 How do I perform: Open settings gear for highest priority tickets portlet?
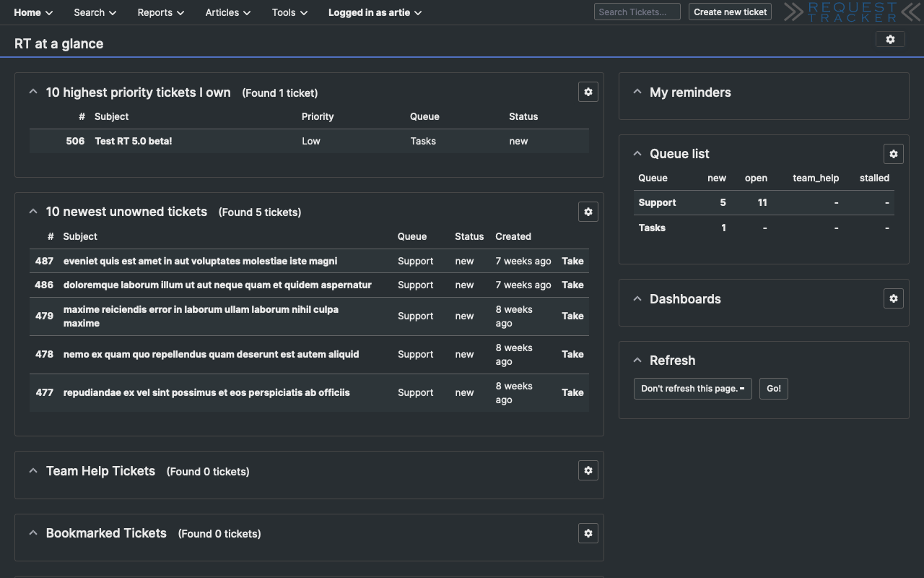[x=588, y=92]
